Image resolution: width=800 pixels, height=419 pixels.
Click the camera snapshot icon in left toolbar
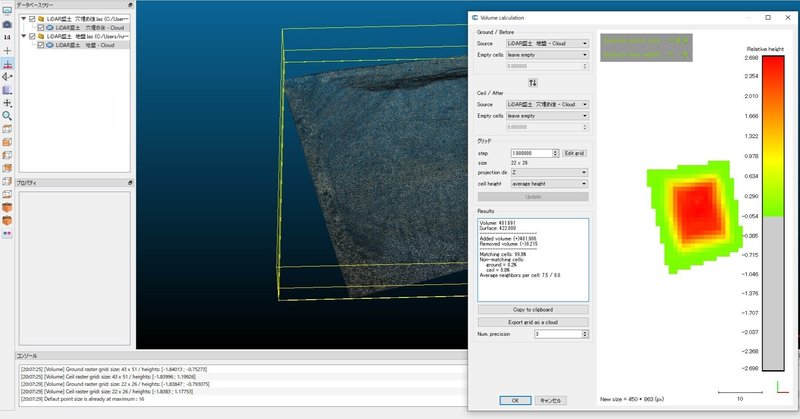click(x=7, y=24)
